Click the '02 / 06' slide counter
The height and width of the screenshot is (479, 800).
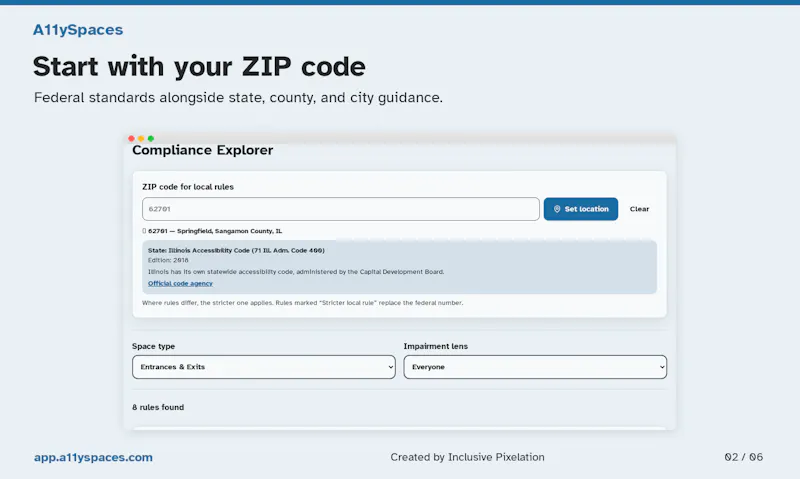[744, 457]
